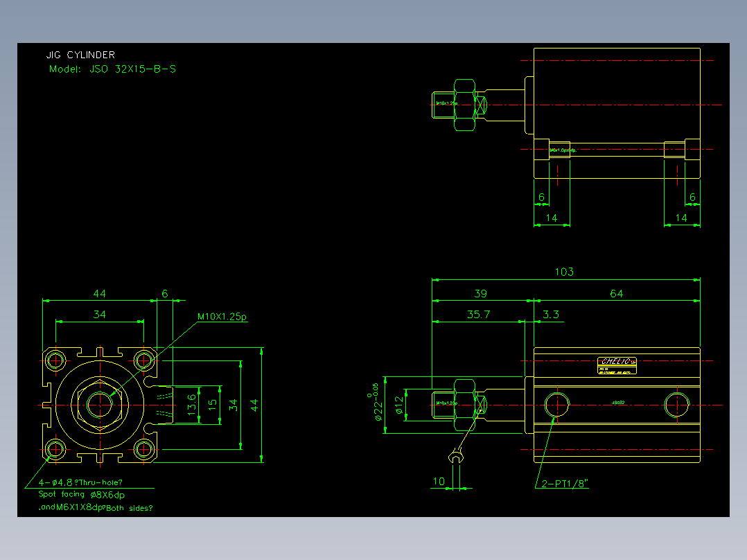Select the ø22-0.05 diameter tolerance text
This screenshot has width=747, height=560.
376,402
